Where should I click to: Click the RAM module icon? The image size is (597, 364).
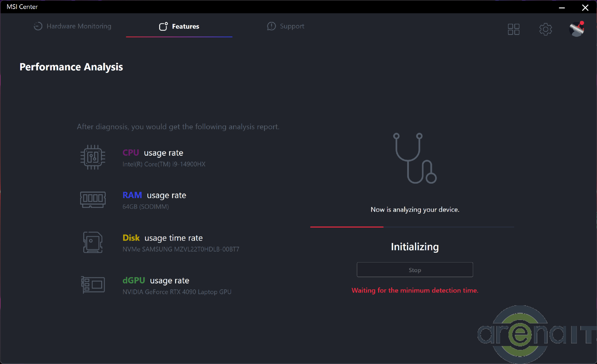[x=93, y=199]
